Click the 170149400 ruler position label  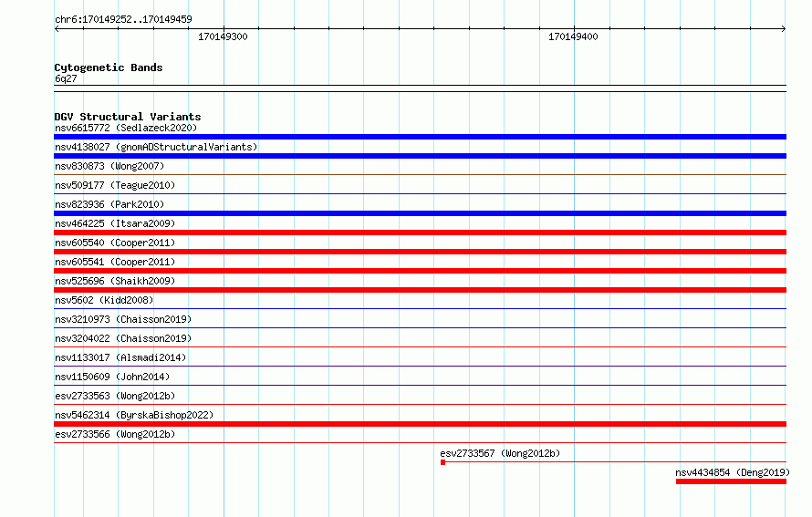573,36
